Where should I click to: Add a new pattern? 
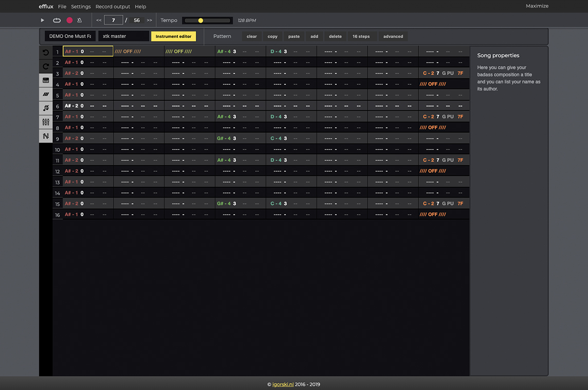click(314, 37)
